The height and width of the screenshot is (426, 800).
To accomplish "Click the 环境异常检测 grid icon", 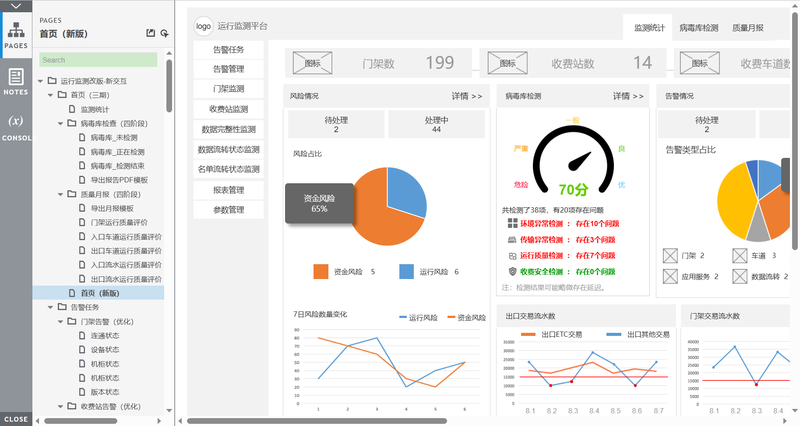I will (512, 223).
